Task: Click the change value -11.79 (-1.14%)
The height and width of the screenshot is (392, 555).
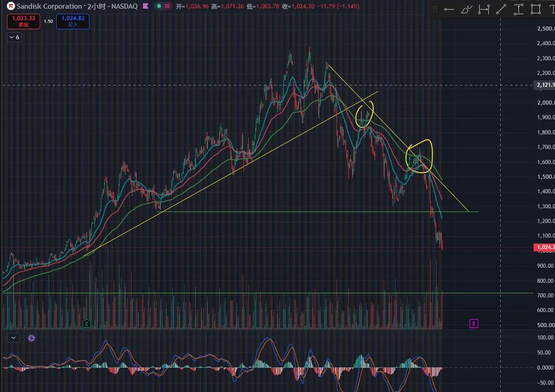Action: [x=338, y=6]
